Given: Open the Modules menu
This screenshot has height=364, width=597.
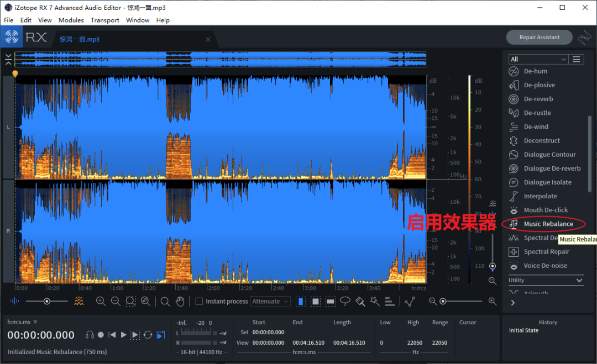Looking at the screenshot, I should [71, 20].
